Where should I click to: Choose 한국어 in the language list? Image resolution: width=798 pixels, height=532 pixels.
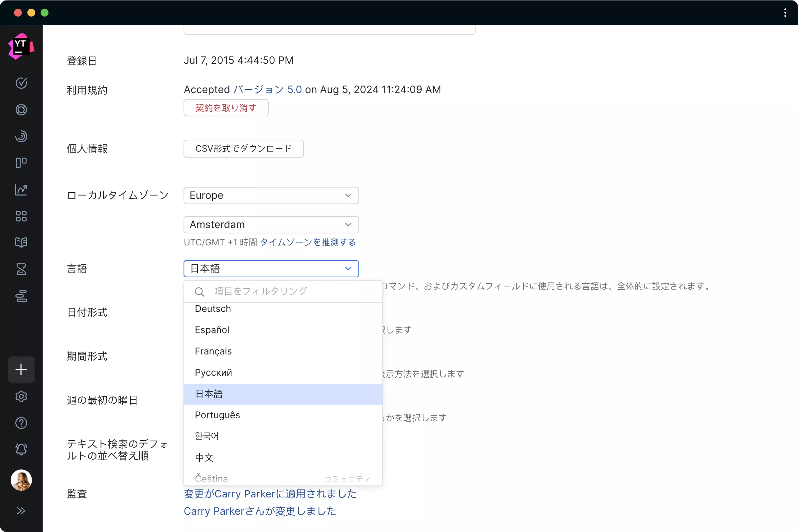[x=207, y=436]
